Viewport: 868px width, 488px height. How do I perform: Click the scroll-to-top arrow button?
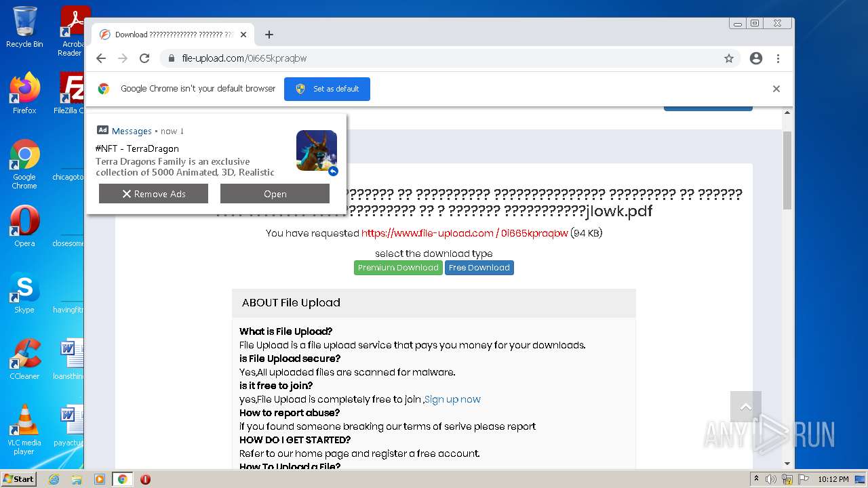[746, 407]
